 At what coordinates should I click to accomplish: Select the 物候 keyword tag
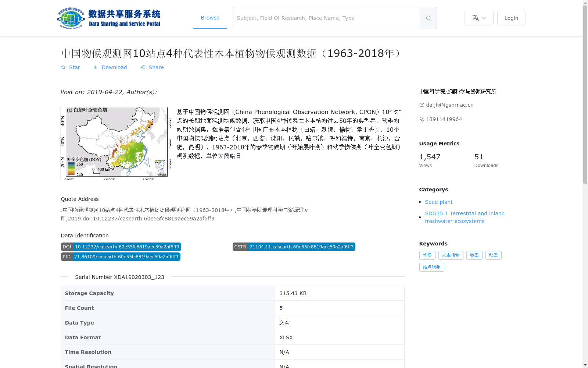coord(427,255)
